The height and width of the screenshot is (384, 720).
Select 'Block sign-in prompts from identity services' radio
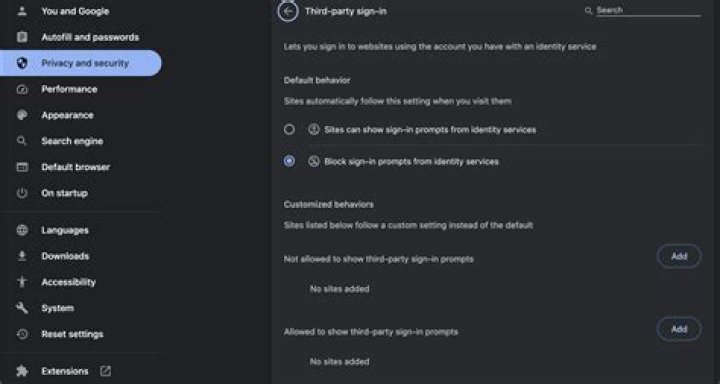[289, 161]
